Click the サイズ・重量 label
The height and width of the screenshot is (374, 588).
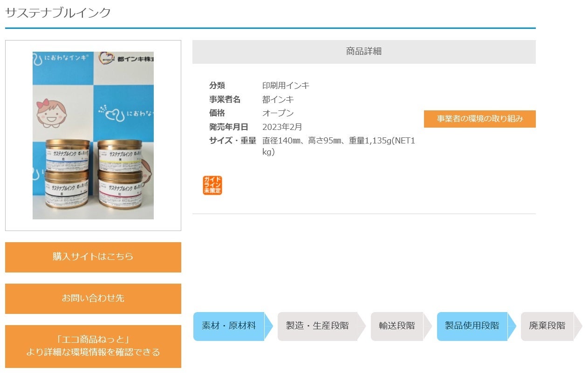[x=233, y=141]
